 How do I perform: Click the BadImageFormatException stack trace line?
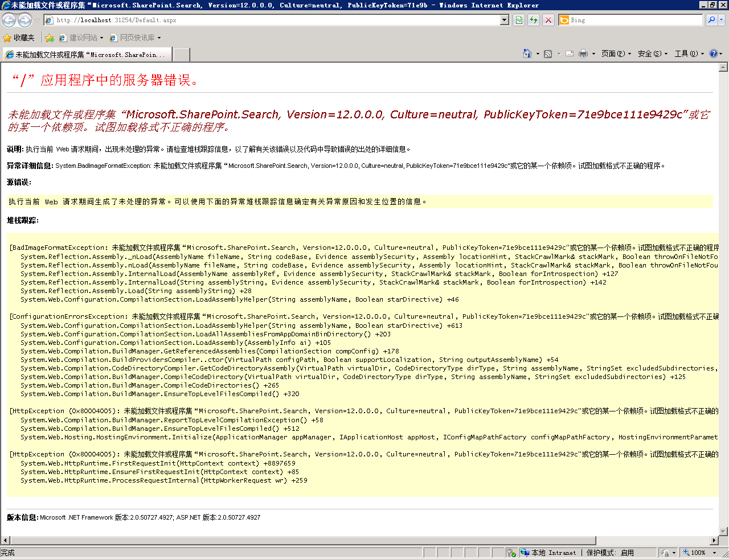point(364,248)
